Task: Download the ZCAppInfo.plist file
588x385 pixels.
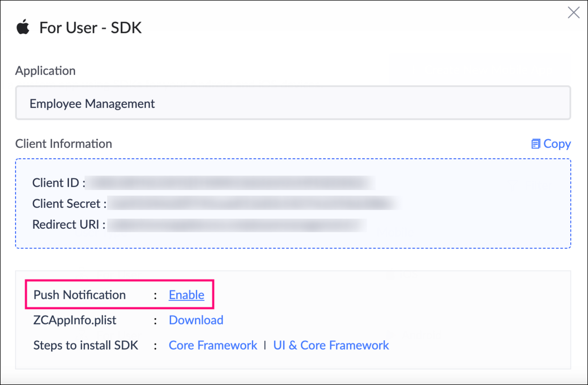Action: [x=196, y=320]
